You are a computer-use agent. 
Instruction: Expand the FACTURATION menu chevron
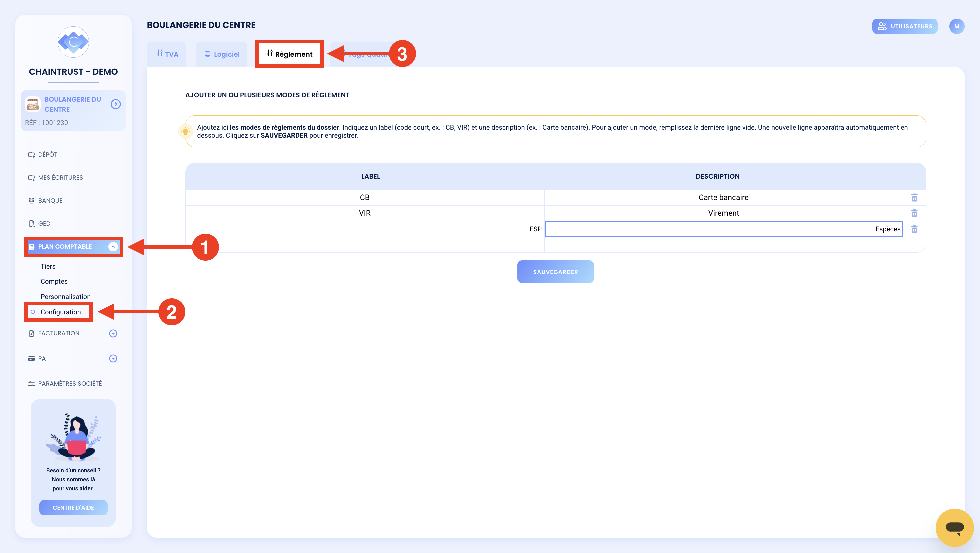pyautogui.click(x=113, y=333)
